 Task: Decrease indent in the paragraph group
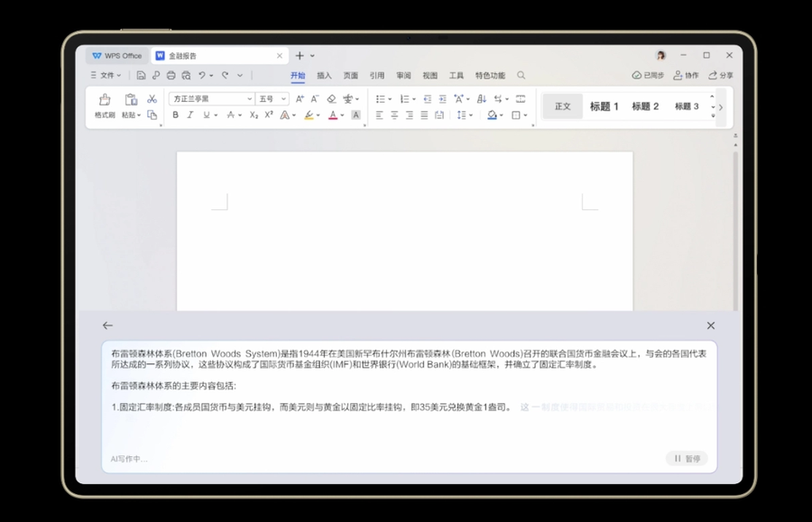[428, 99]
